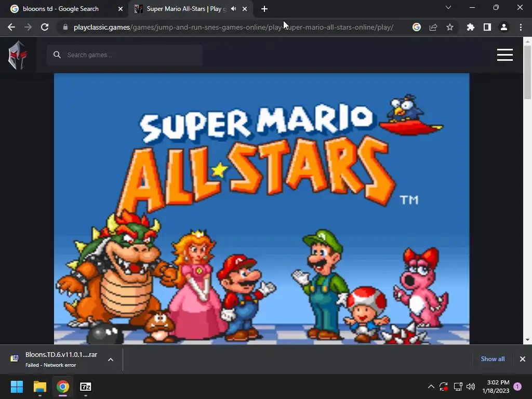The width and height of the screenshot is (532, 399).
Task: View site info via the padlock icon
Action: point(65,27)
